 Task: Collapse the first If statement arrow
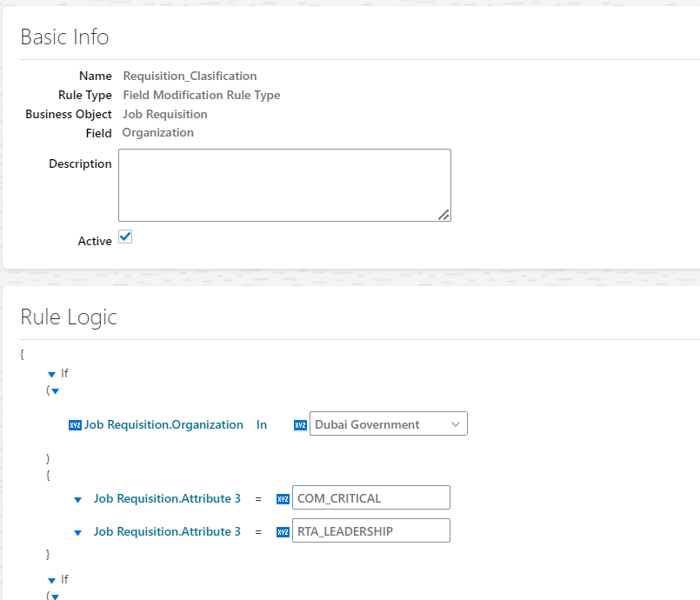(x=52, y=374)
